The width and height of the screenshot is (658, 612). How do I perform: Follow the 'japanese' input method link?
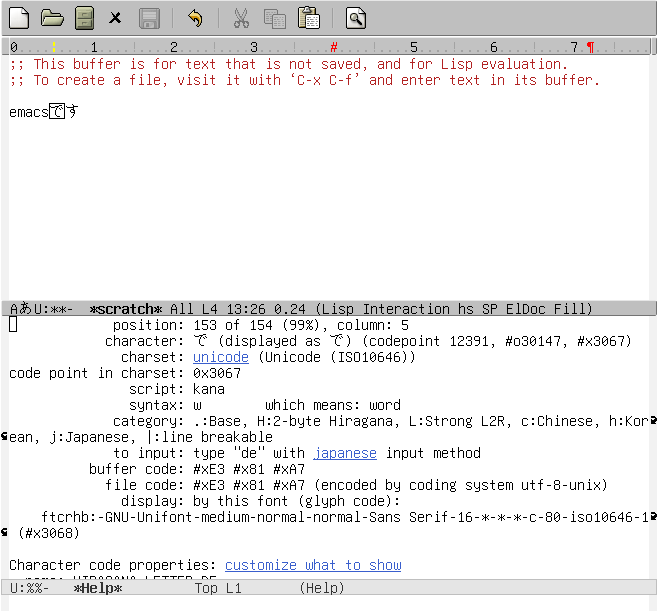click(345, 453)
